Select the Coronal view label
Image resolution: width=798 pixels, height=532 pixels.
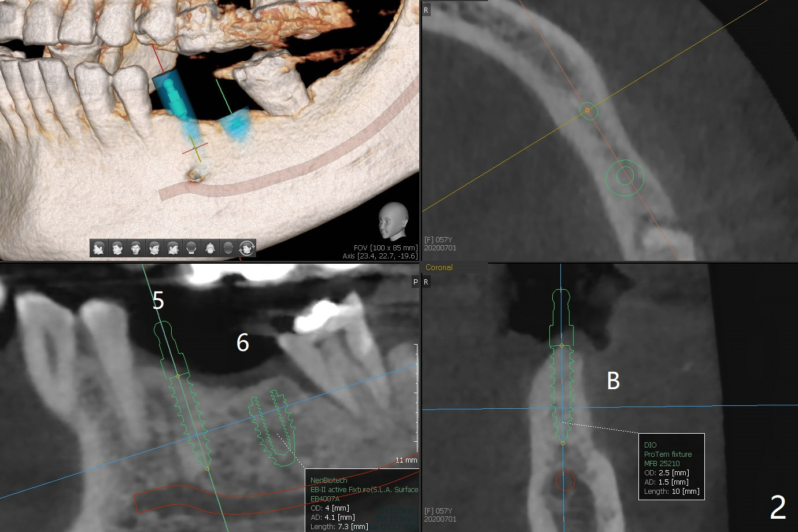[x=439, y=268]
